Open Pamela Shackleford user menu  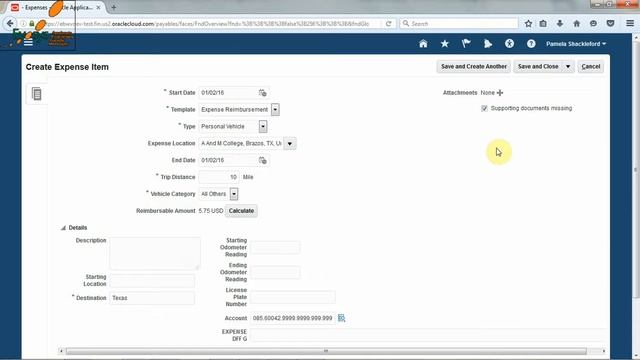[576, 44]
